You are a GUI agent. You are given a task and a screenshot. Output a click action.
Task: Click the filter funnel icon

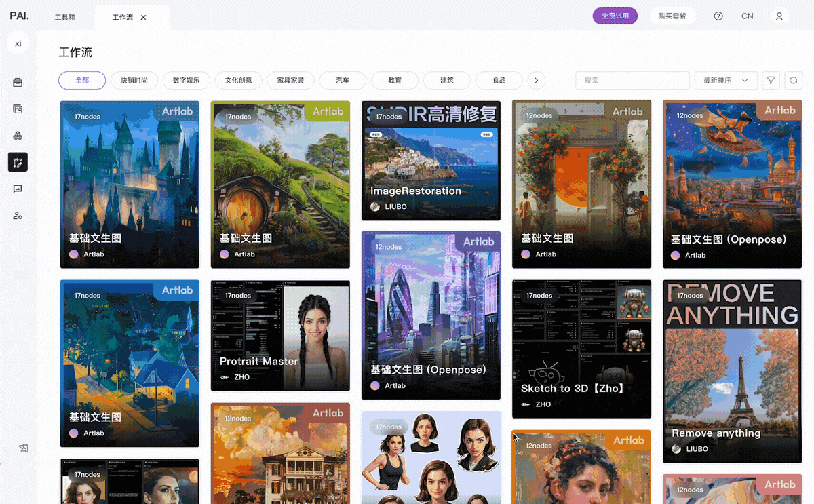[771, 80]
